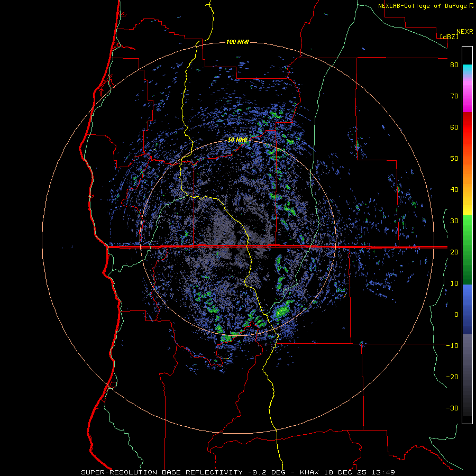
Task: Click the NEXR label above the color scale
Action: (465, 32)
